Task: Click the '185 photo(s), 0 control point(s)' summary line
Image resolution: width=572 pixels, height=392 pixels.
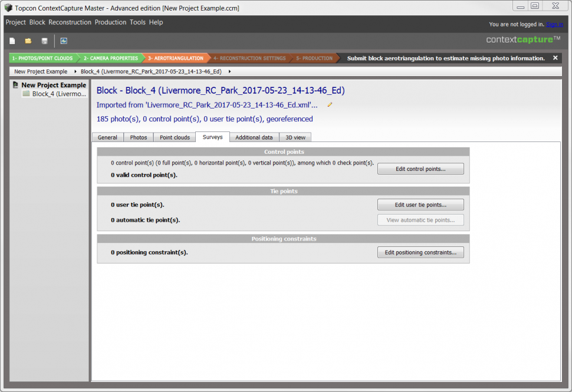Action: 205,119
